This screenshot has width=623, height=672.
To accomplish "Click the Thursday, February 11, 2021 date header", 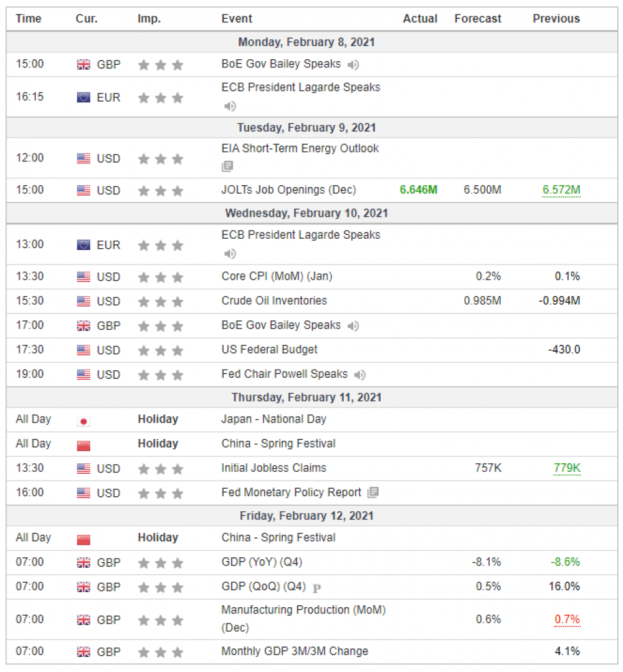I will point(307,398).
